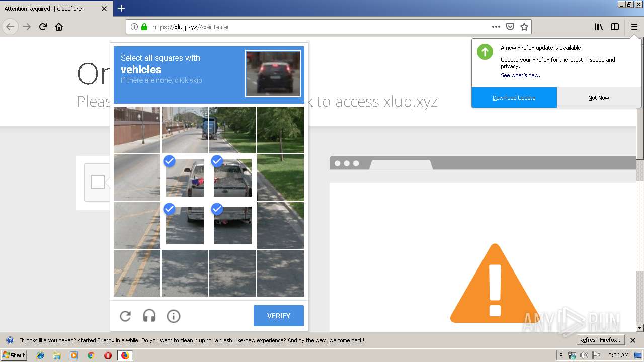Close the Attention Required Cloudflare tab
The height and width of the screenshot is (362, 644).
tap(104, 9)
